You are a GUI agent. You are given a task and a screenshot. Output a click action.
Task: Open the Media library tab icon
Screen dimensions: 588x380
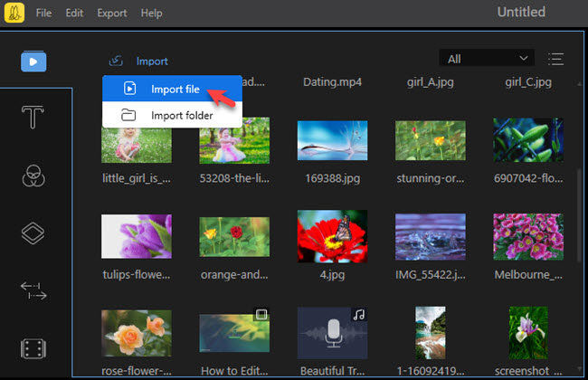(x=33, y=62)
